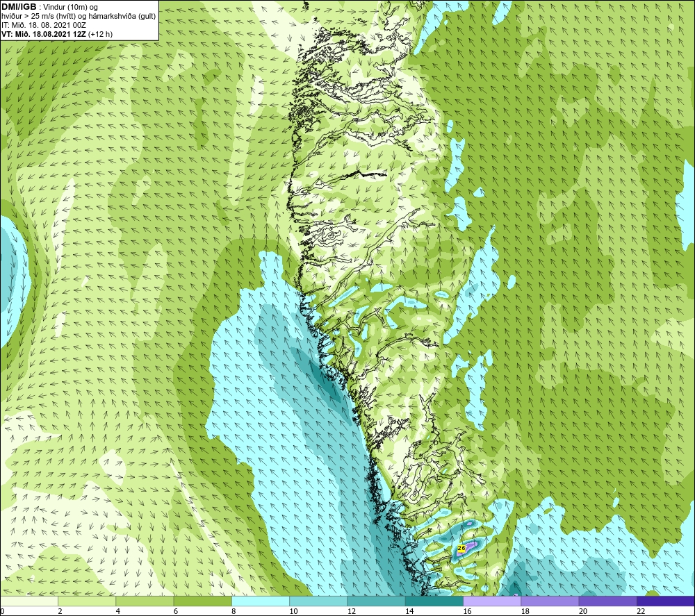Click the legend scale label 22

(641, 611)
